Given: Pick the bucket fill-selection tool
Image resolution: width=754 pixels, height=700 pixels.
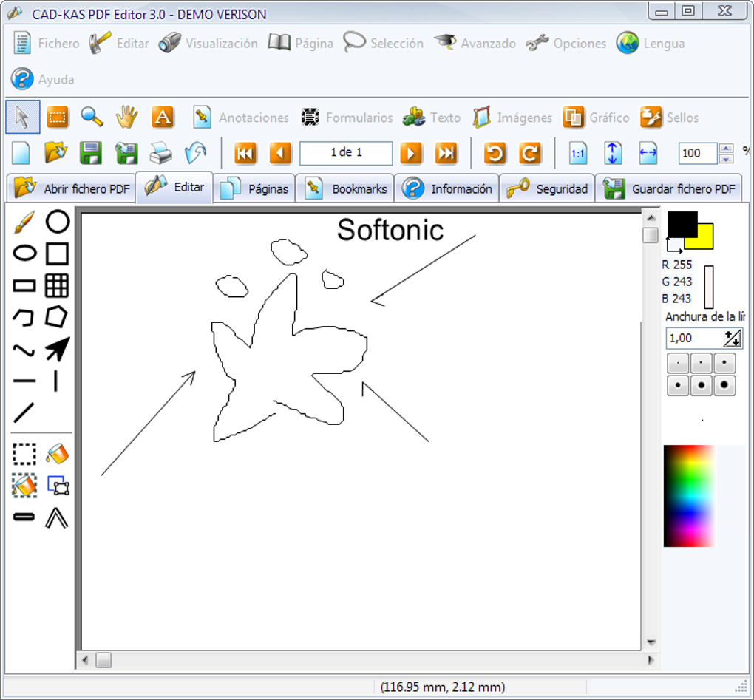Looking at the screenshot, I should click(24, 486).
